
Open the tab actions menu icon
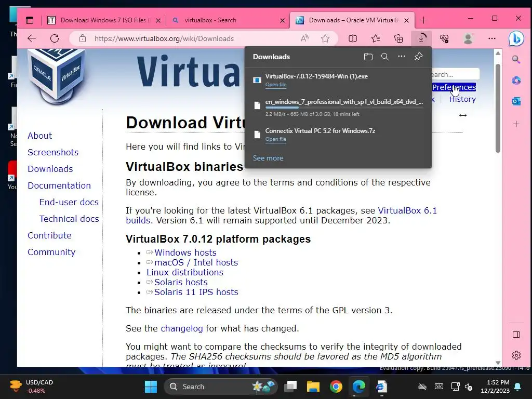(x=30, y=20)
